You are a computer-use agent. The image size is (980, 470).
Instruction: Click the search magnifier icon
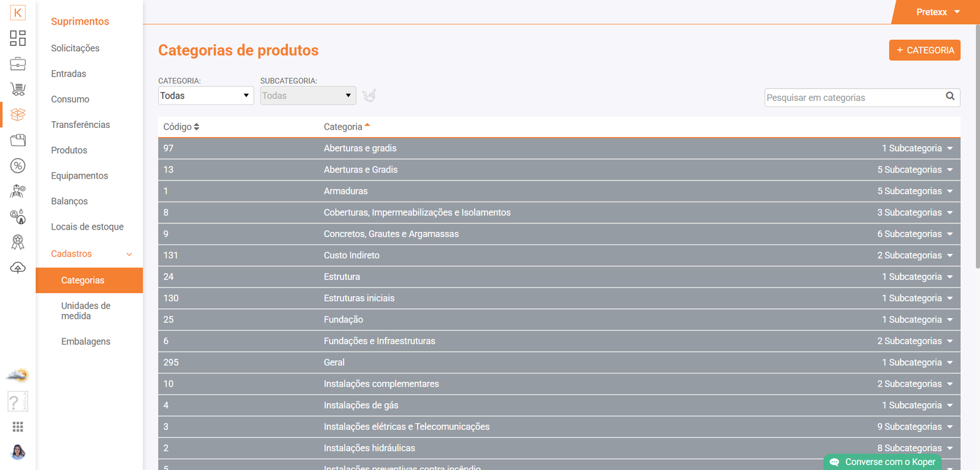950,96
